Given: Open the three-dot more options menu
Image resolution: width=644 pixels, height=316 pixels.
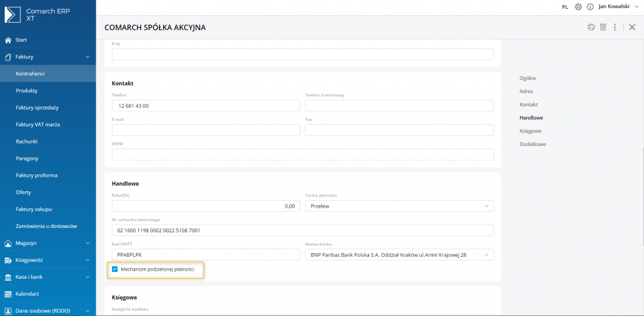Looking at the screenshot, I should [x=615, y=27].
